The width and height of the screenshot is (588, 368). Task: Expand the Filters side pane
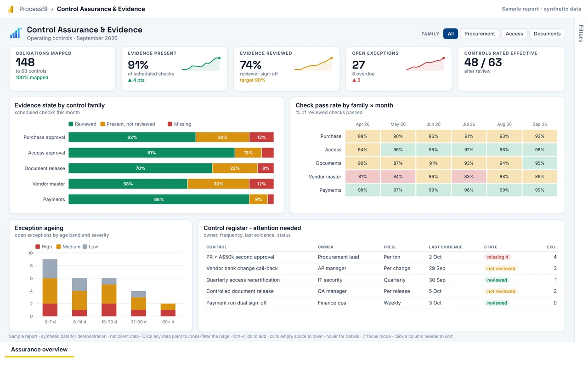581,34
